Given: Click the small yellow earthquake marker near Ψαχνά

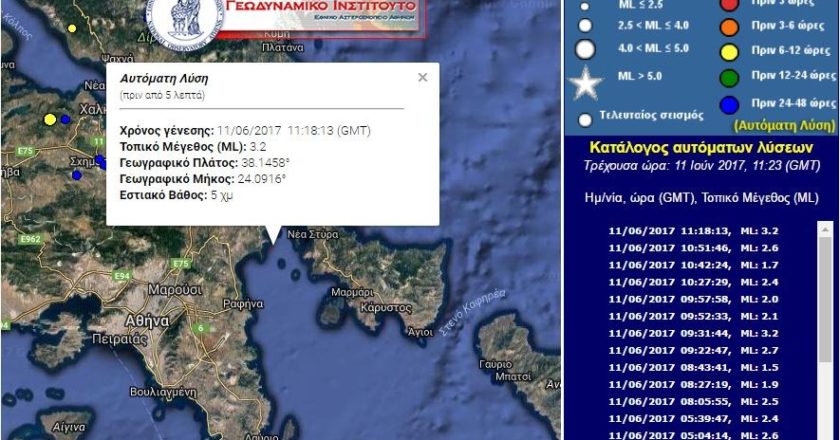Looking at the screenshot, I should (x=72, y=28).
